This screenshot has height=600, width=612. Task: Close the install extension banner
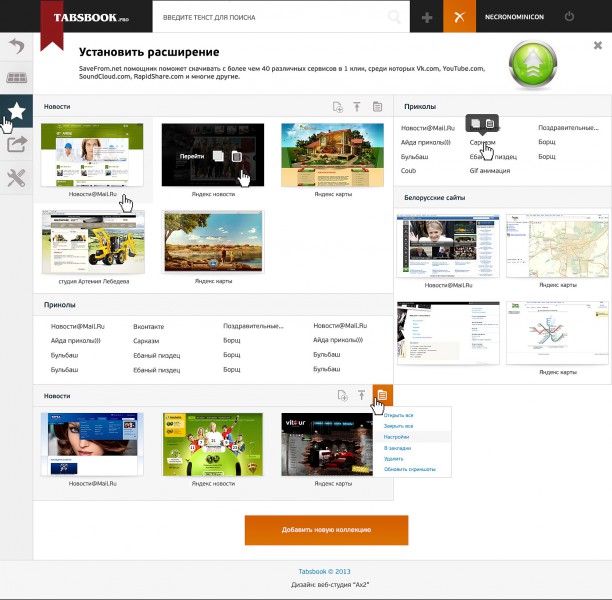tap(597, 45)
